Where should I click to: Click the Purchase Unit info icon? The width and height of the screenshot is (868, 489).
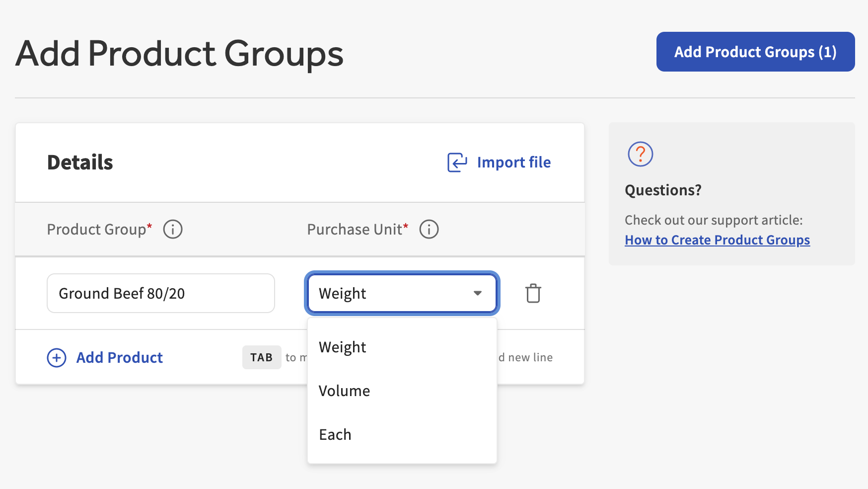429,229
